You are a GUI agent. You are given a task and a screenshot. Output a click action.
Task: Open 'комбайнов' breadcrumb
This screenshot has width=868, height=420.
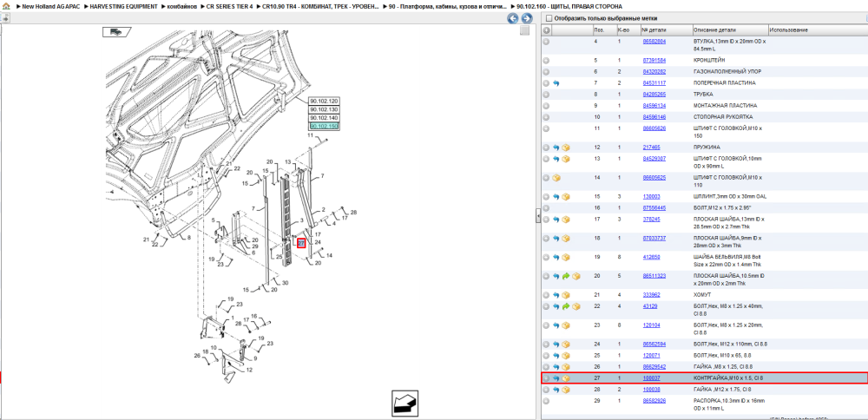[181, 6]
